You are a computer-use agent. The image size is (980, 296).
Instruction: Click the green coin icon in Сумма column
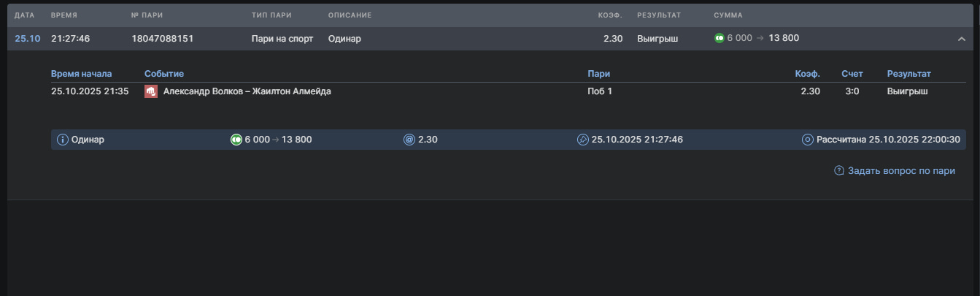[x=719, y=38]
